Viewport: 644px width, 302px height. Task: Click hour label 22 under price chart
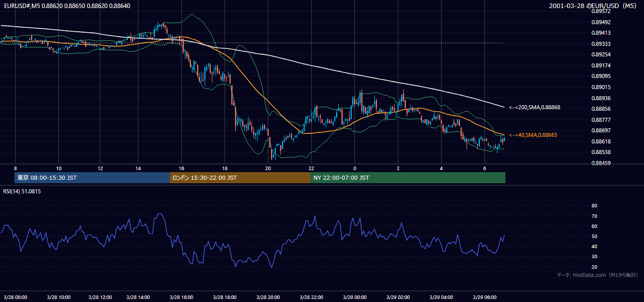pyautogui.click(x=311, y=168)
